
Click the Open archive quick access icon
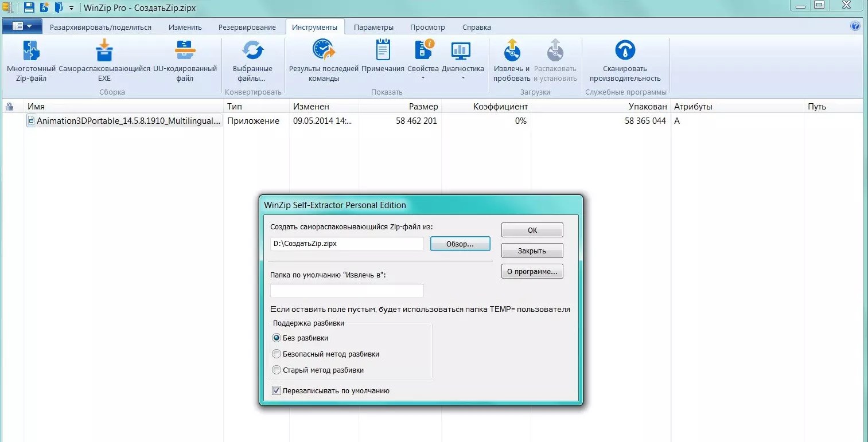pyautogui.click(x=59, y=7)
